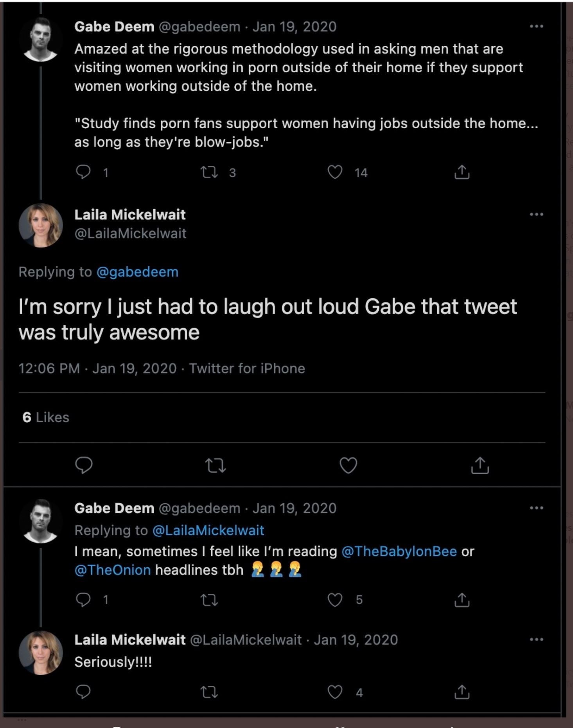
Task: Open Laila Mickelwait's large profile photo
Action: pyautogui.click(x=41, y=225)
